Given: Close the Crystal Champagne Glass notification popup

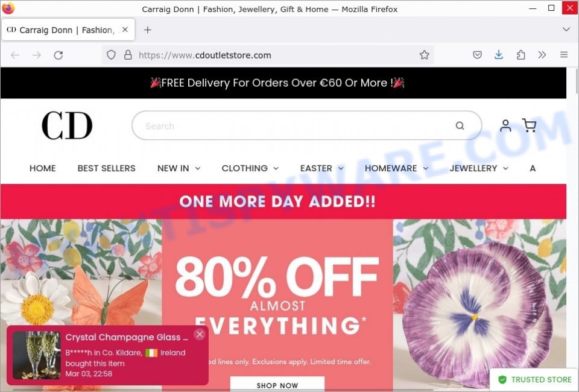Looking at the screenshot, I should 200,335.
